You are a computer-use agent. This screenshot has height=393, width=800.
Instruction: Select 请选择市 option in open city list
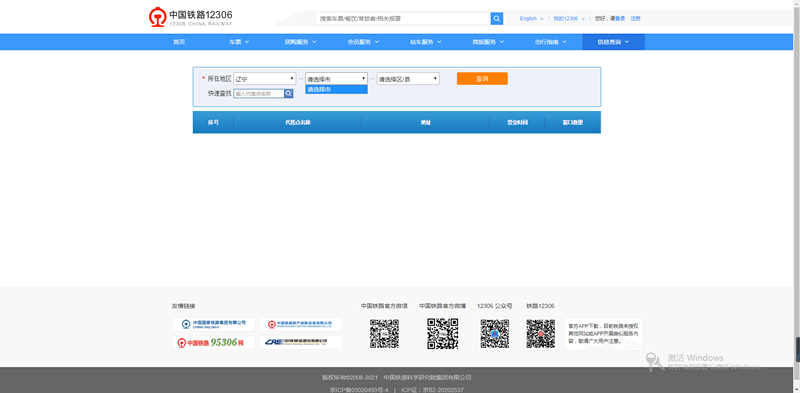336,89
